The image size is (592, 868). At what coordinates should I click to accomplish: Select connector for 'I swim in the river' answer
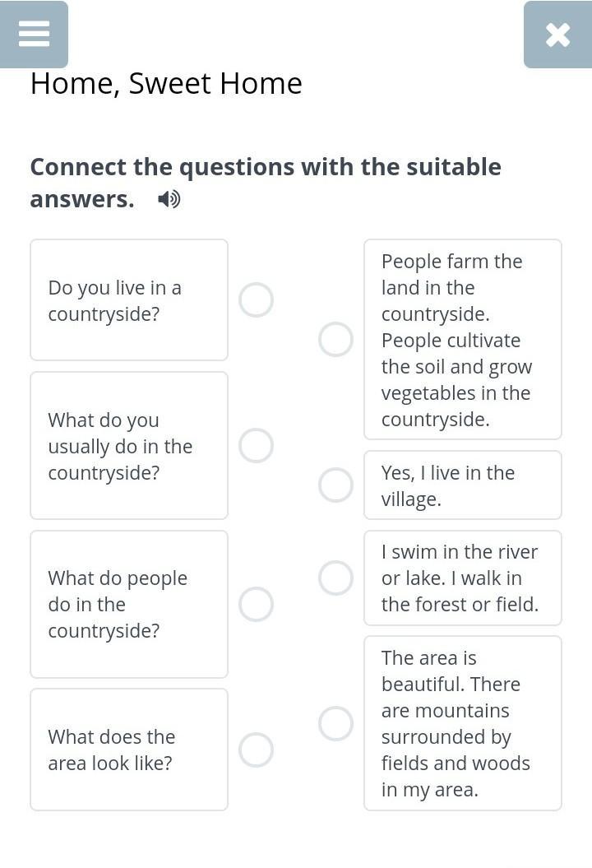335,578
